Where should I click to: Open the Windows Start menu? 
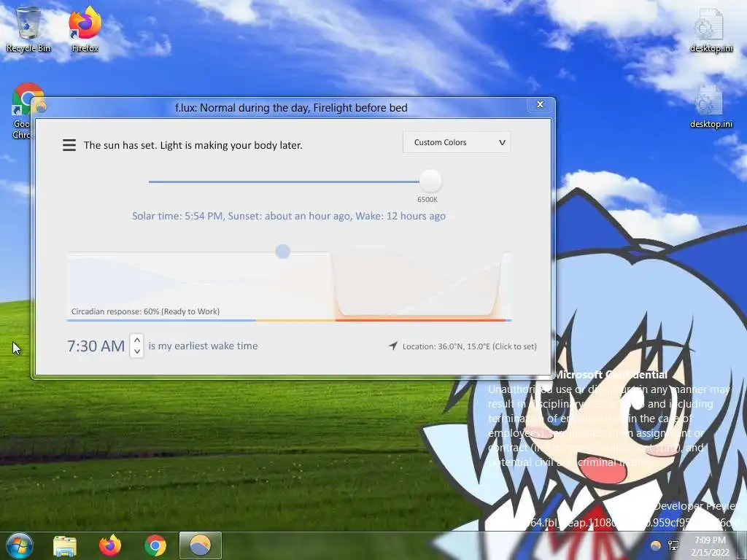point(18,545)
